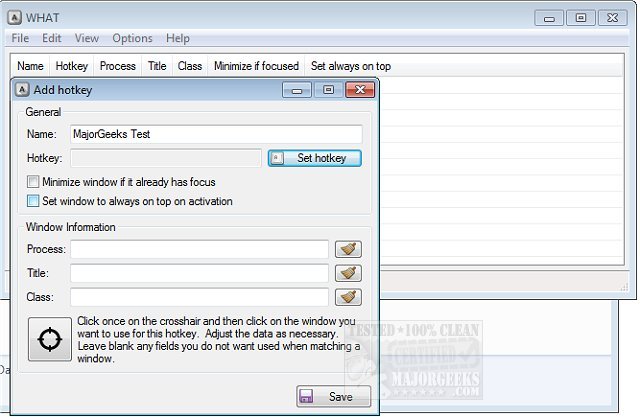
Task: Clear the Class field with broom icon
Action: [x=348, y=297]
